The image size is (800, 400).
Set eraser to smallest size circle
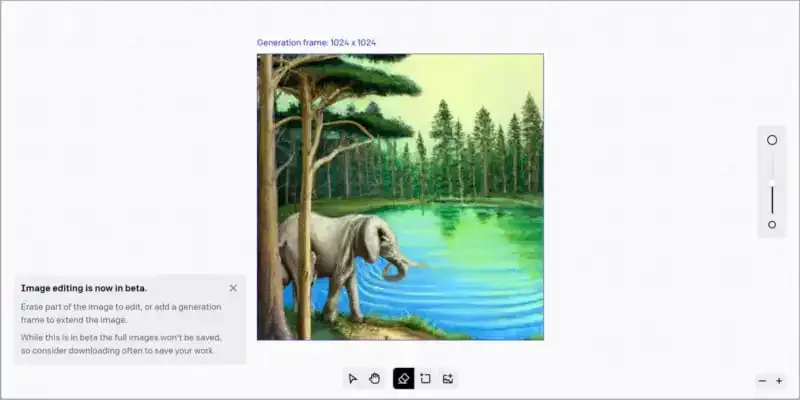tap(772, 224)
